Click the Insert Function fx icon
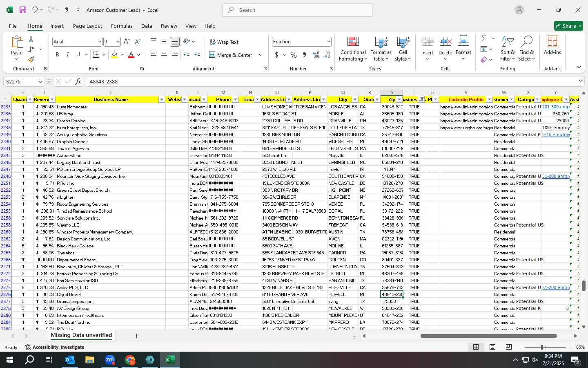Image resolution: width=588 pixels, height=368 pixels. tap(78, 81)
